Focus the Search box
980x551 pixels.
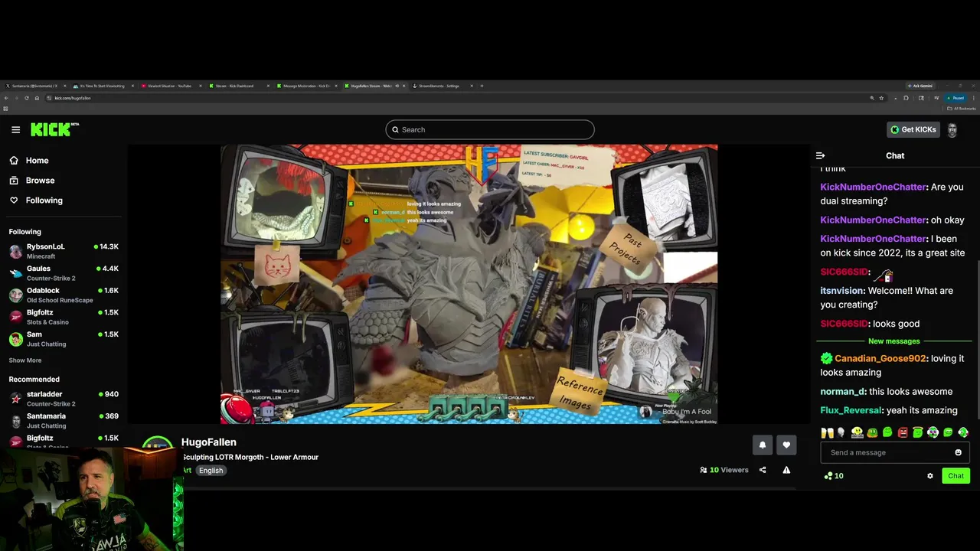(490, 129)
